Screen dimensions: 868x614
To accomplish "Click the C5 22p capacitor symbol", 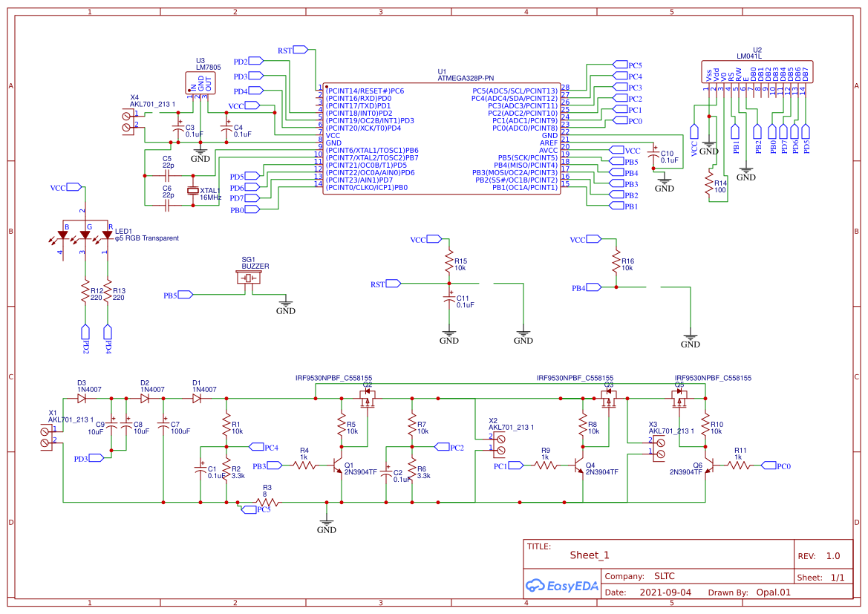I will point(167,175).
